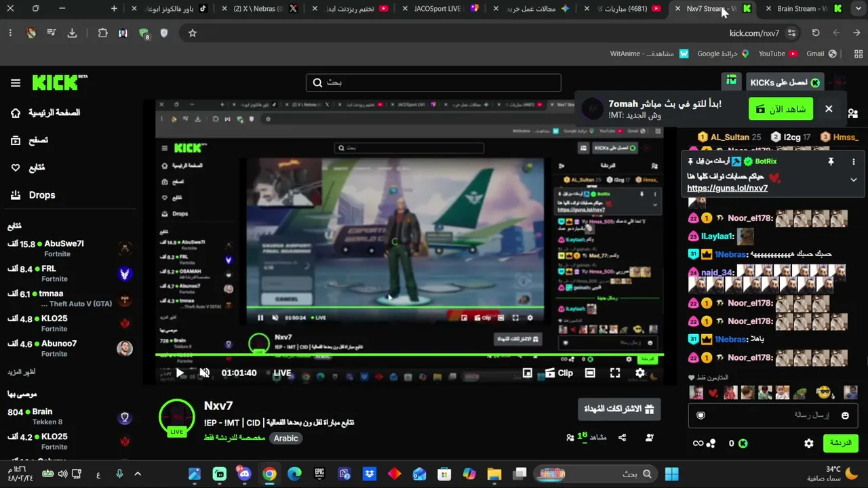Click the Watch Now green button
Image resolution: width=868 pixels, height=488 pixels.
(781, 108)
